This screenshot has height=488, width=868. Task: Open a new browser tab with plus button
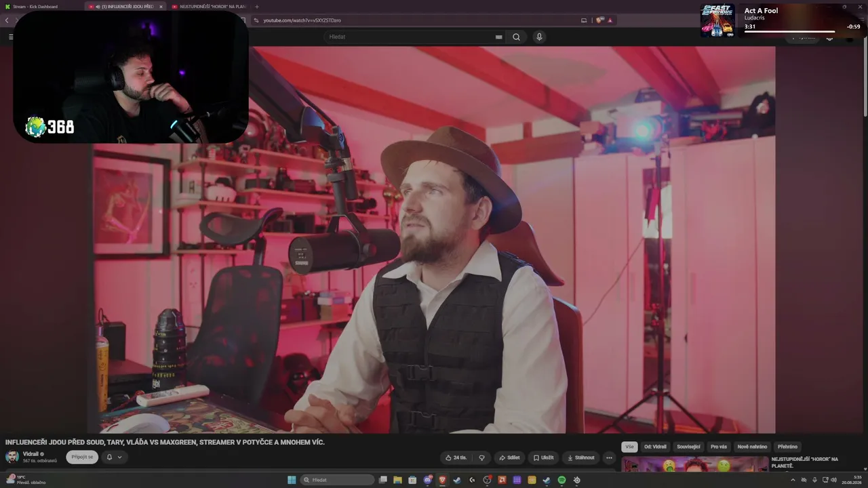[257, 7]
